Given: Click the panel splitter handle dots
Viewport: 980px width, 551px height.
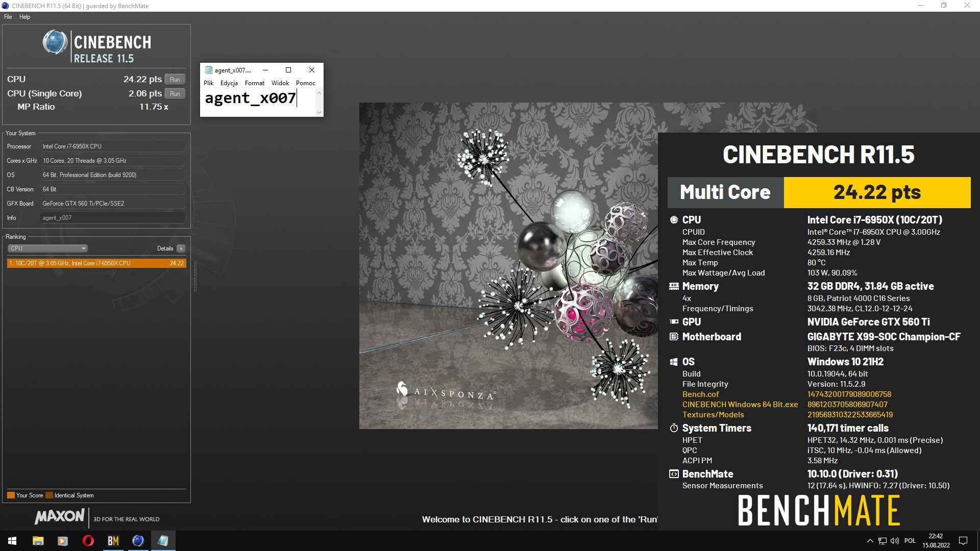Looking at the screenshot, I should point(195,276).
